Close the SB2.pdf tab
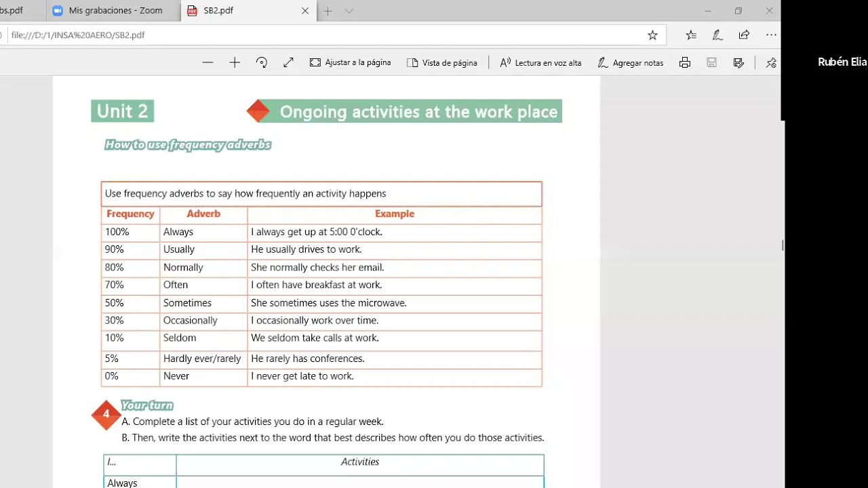Image resolution: width=868 pixels, height=488 pixels. (305, 11)
